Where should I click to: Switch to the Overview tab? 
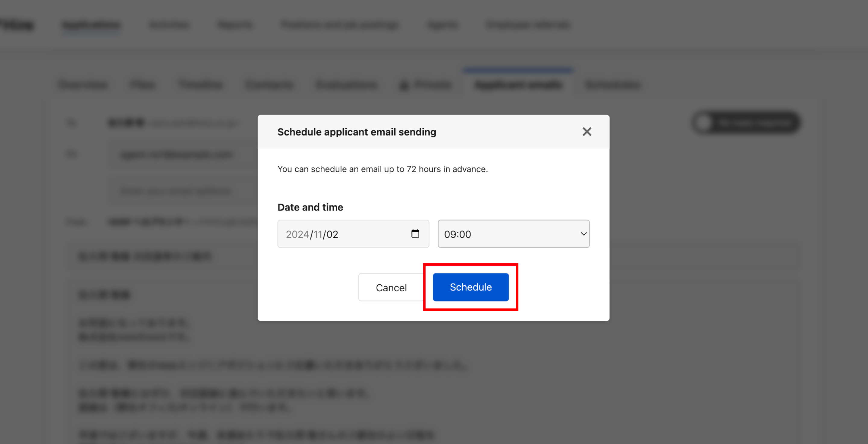click(83, 85)
